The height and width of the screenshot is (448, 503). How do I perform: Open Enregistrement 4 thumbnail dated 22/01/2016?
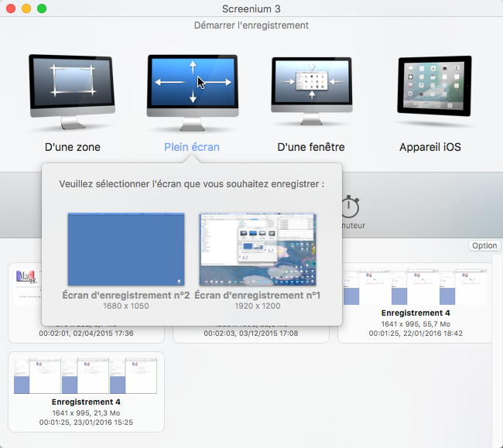[x=416, y=287]
